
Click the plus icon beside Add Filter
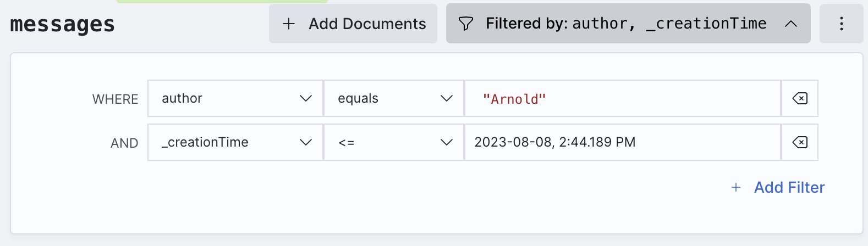click(736, 188)
